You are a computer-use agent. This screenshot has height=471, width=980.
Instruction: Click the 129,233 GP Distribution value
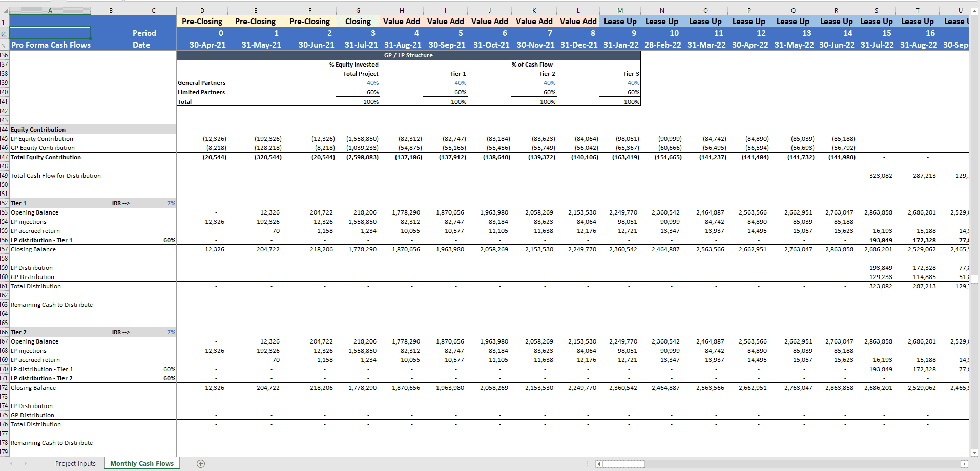pos(881,277)
